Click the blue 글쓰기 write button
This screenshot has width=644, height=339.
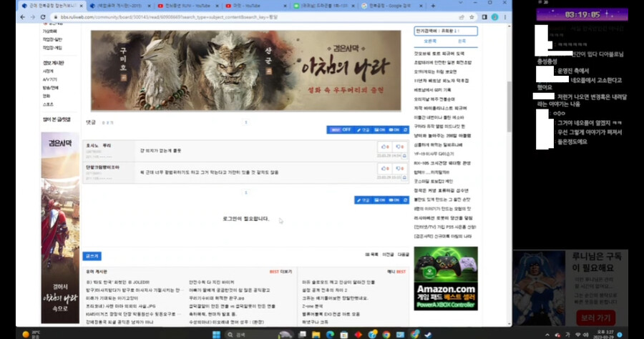pos(92,256)
